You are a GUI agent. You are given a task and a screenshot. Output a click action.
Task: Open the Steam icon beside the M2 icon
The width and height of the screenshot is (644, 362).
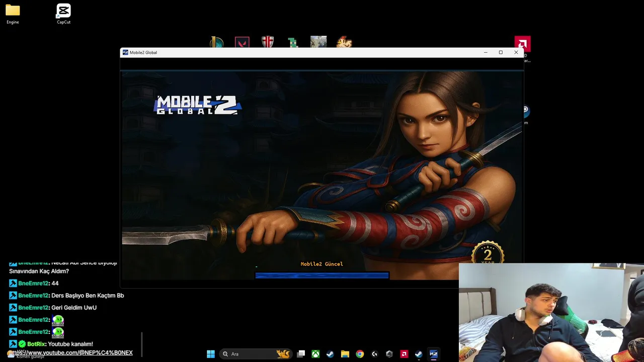coord(419,354)
